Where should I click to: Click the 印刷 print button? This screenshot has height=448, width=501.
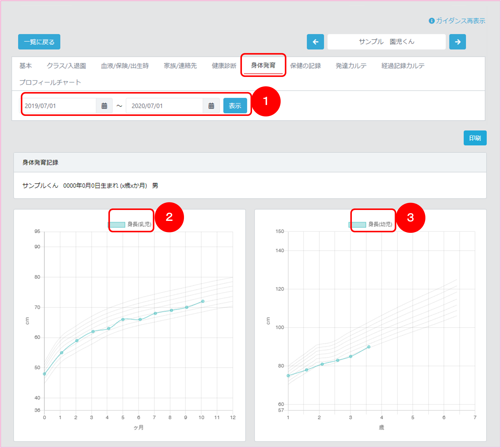coord(475,138)
